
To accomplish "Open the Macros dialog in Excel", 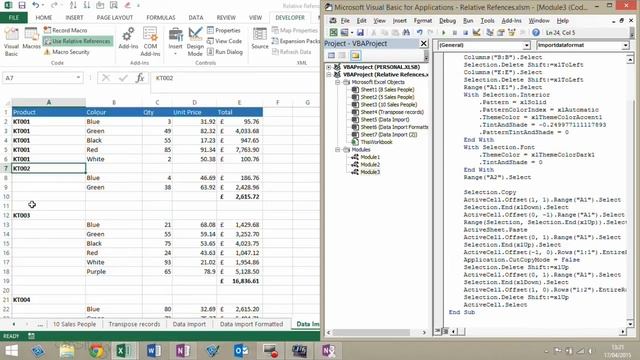I will point(31,39).
